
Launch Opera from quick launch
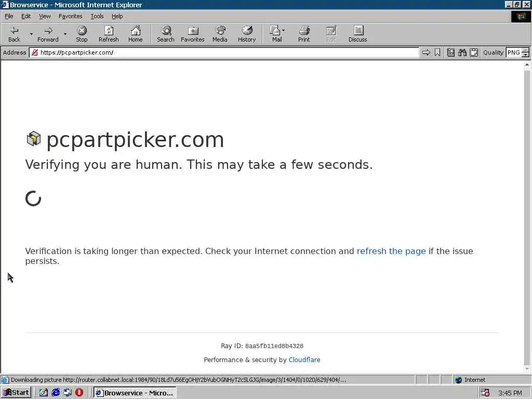pos(79,393)
